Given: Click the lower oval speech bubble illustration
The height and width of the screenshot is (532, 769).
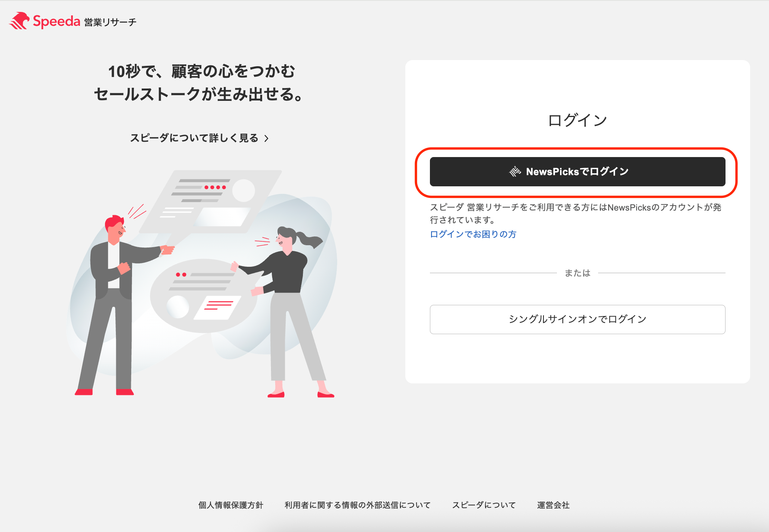Looking at the screenshot, I should point(204,296).
